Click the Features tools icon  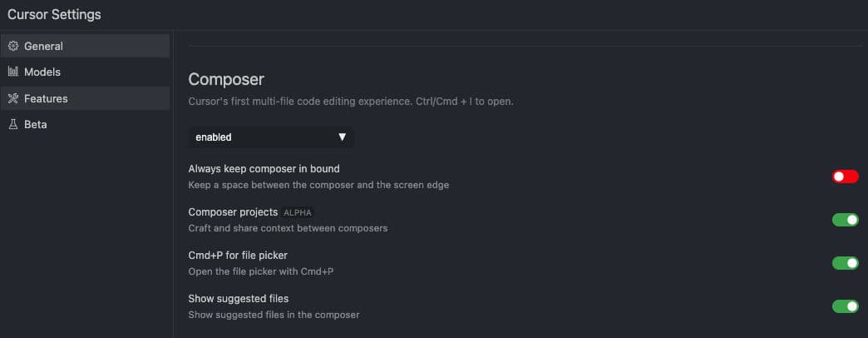tap(13, 99)
